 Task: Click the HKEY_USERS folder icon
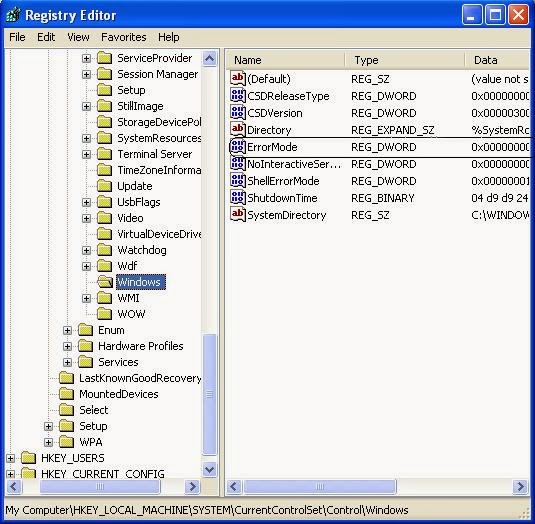(28, 458)
